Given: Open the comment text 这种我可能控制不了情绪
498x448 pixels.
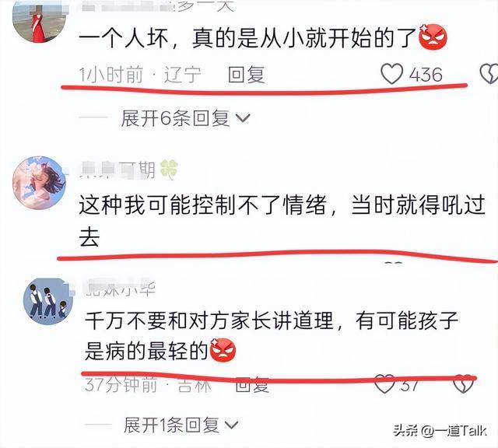Looking at the screenshot, I should click(203, 205).
